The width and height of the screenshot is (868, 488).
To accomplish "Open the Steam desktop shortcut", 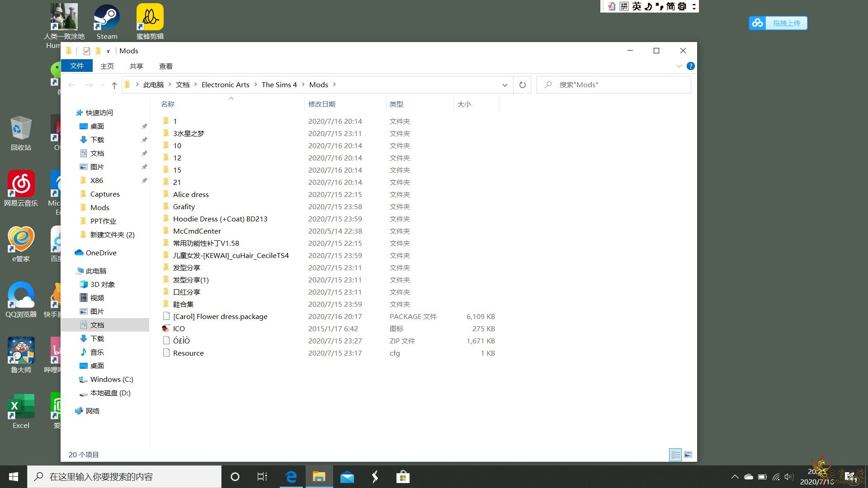I will point(107,22).
